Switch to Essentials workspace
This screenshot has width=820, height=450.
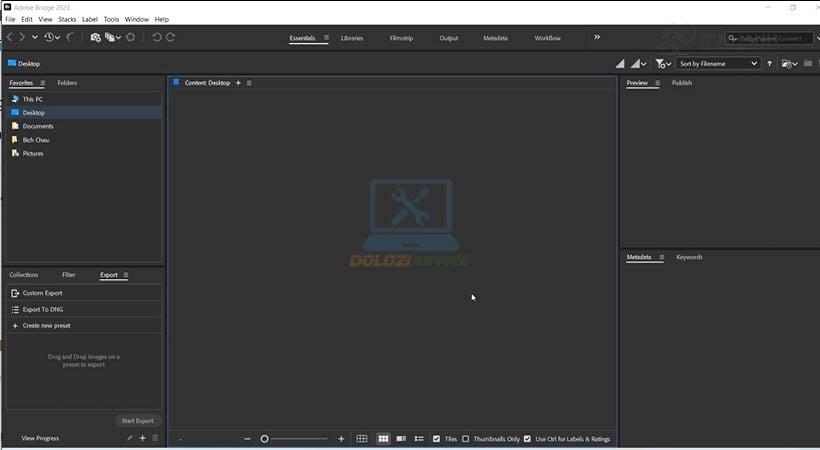tap(302, 38)
